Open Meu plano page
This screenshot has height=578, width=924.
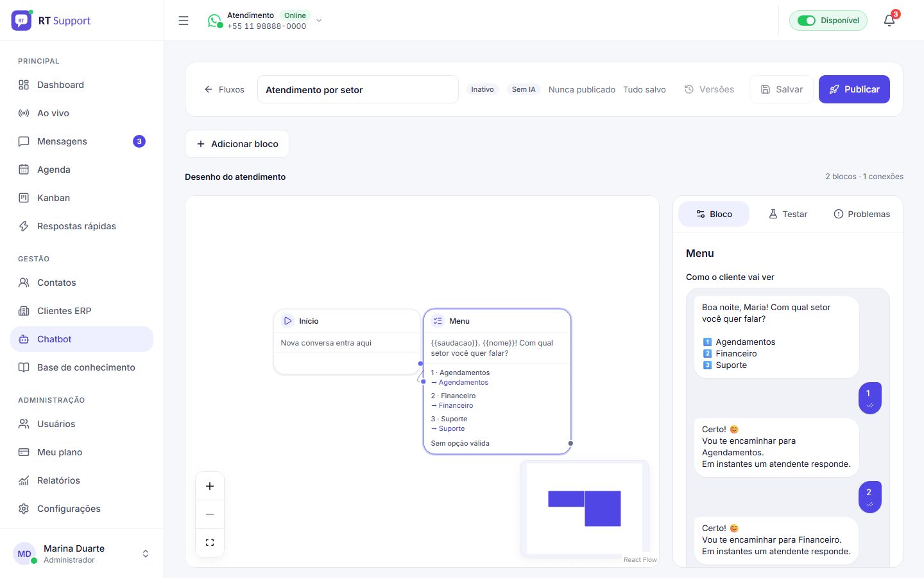coord(82,452)
